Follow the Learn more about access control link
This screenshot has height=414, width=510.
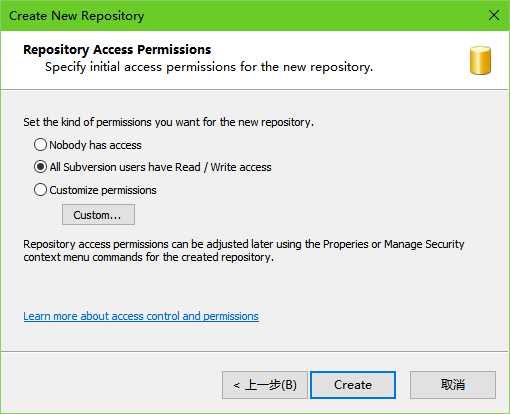[x=141, y=316]
